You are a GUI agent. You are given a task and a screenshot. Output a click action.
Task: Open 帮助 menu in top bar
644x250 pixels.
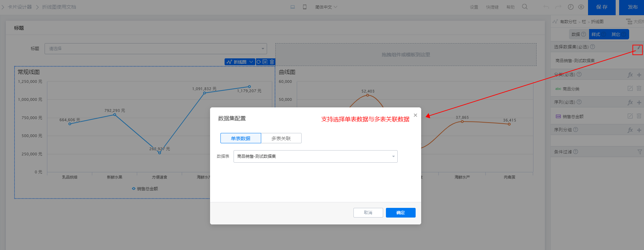point(511,7)
